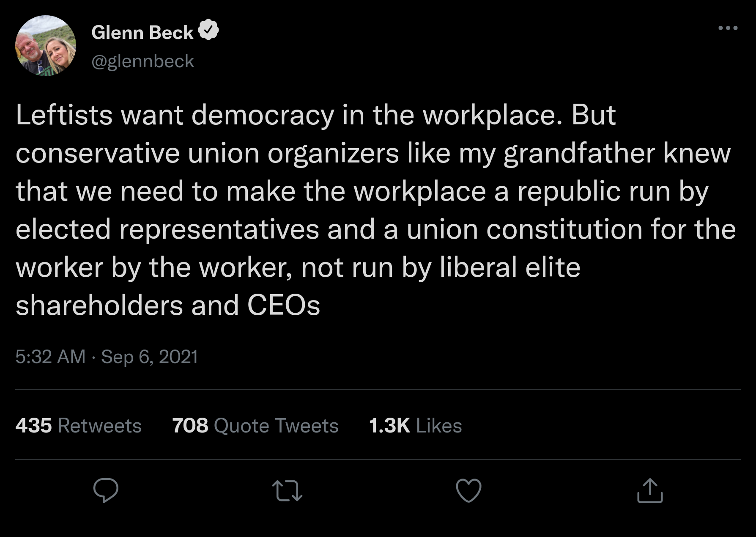
Task: Retweet using the arrows icon
Action: pos(287,490)
